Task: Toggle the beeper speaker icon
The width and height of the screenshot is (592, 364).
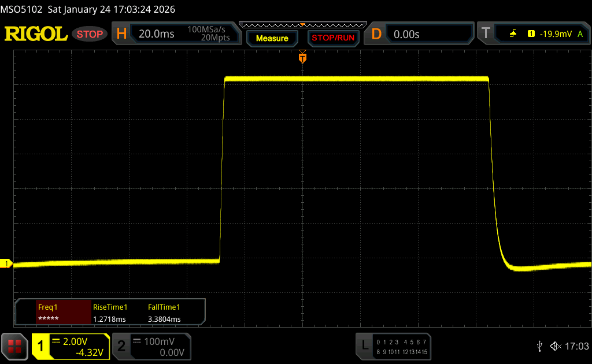Action: [x=555, y=346]
